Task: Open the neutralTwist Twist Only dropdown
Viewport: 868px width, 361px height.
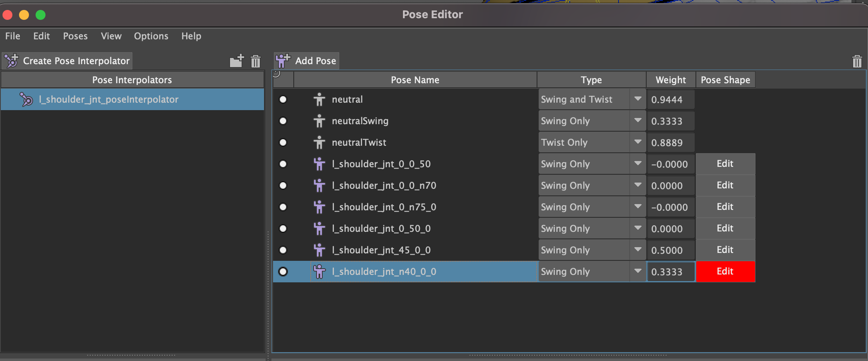Action: click(592, 142)
